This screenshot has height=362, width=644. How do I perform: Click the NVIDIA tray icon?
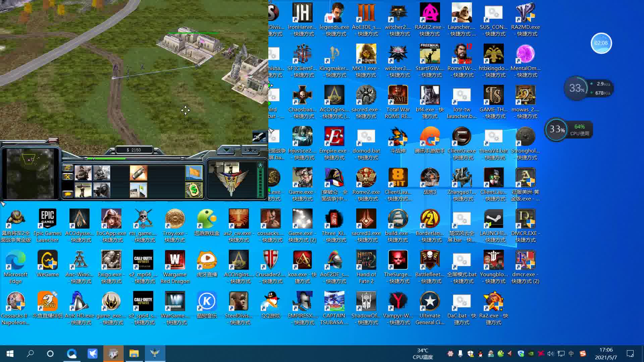[531, 353]
